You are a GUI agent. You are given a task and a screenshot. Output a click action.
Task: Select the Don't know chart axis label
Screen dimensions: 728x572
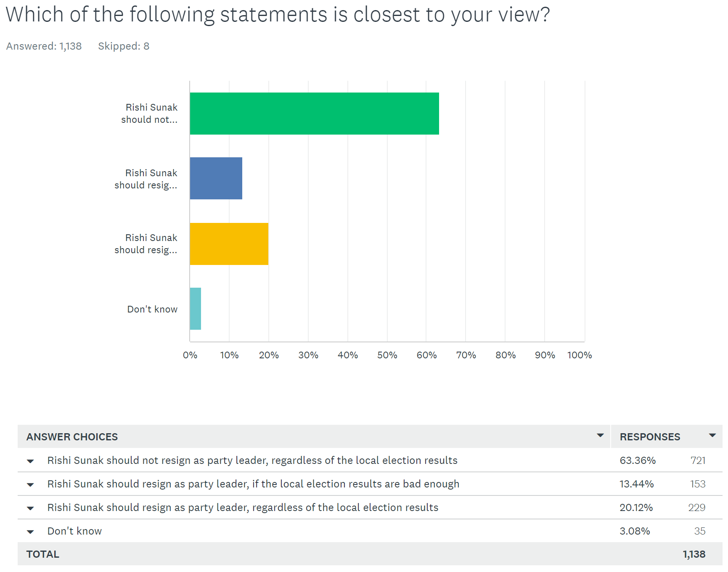[x=152, y=309]
